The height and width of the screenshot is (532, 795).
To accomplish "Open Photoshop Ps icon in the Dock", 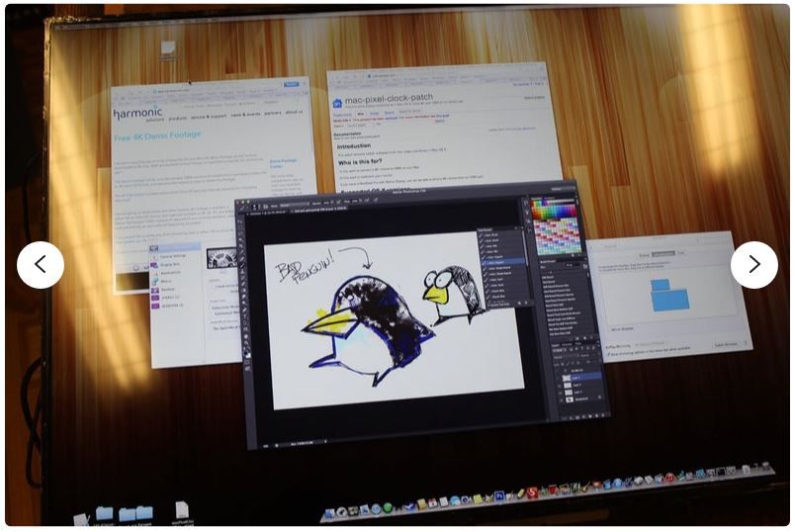I will coord(499,495).
